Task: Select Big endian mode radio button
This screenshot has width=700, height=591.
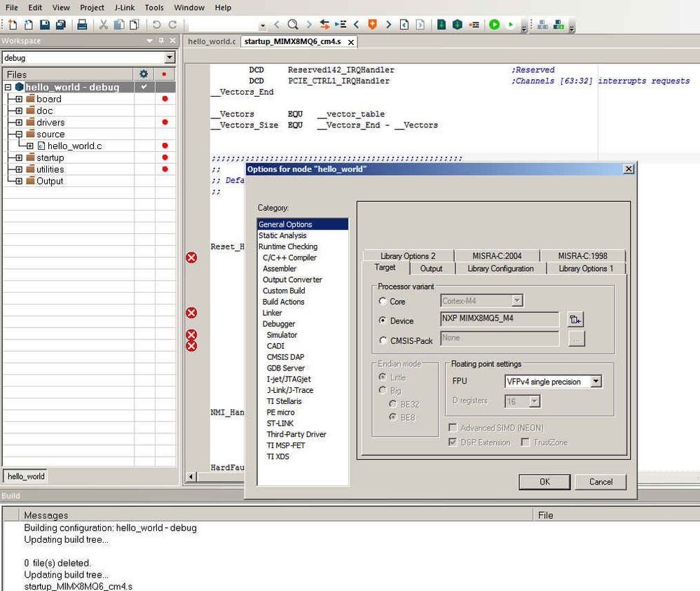Action: [x=383, y=390]
